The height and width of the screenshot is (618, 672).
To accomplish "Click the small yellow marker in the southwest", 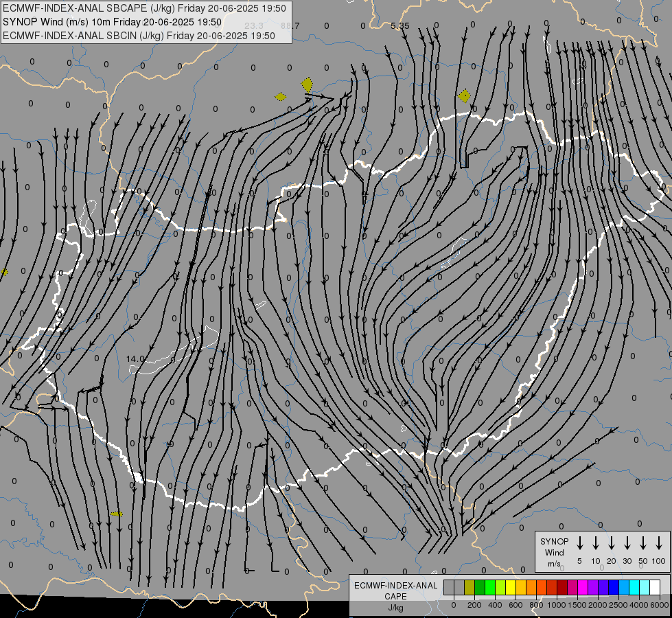I will click(117, 514).
